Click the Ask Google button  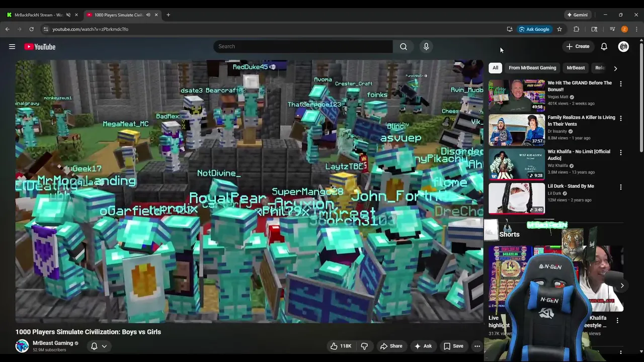(x=534, y=29)
